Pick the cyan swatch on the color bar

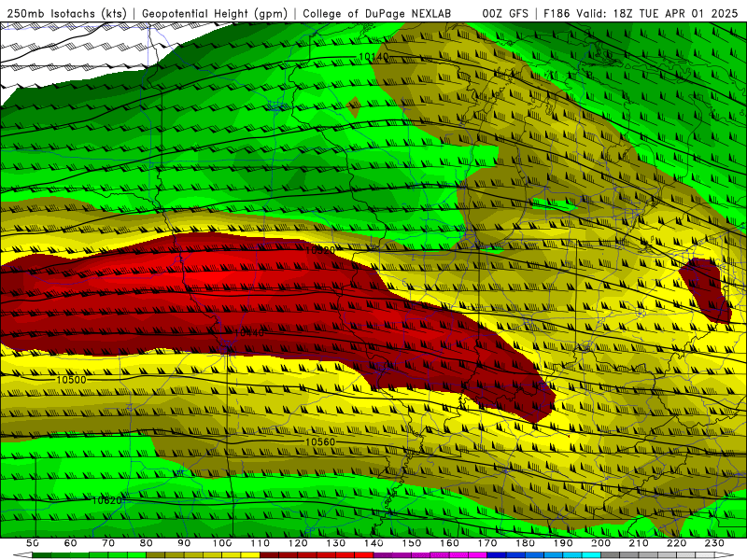click(591, 555)
